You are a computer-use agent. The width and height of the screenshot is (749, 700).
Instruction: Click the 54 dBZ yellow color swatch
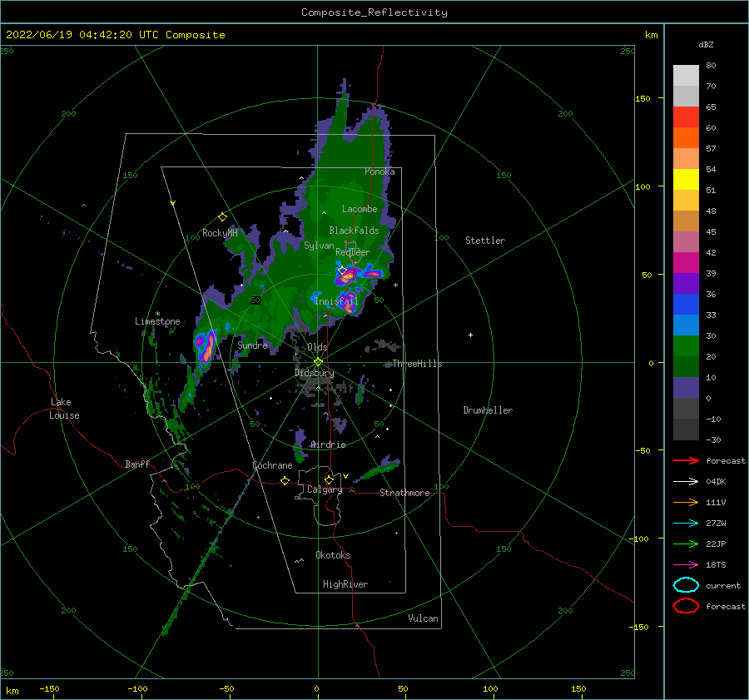tap(686, 180)
